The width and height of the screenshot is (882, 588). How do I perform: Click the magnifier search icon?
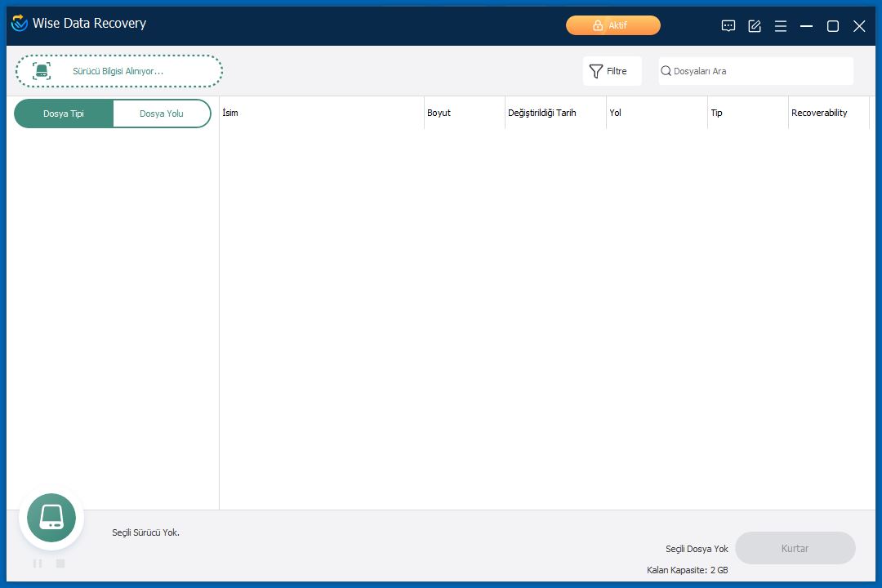pyautogui.click(x=666, y=71)
